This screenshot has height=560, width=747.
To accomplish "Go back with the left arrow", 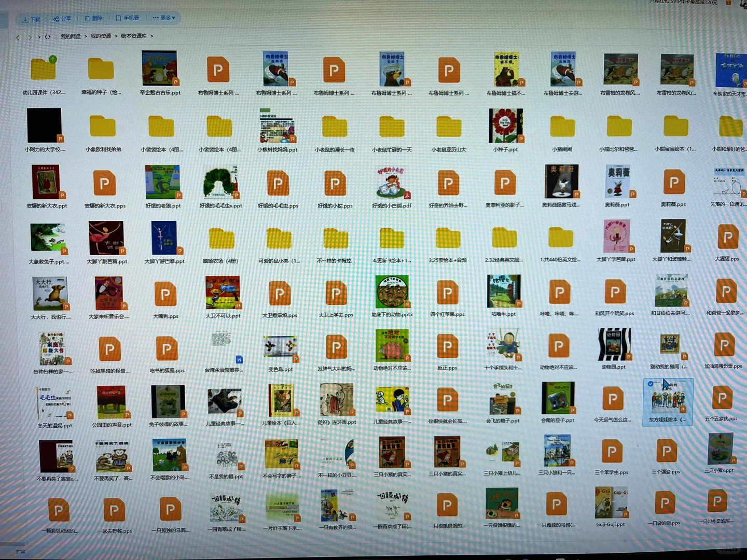I will (18, 37).
